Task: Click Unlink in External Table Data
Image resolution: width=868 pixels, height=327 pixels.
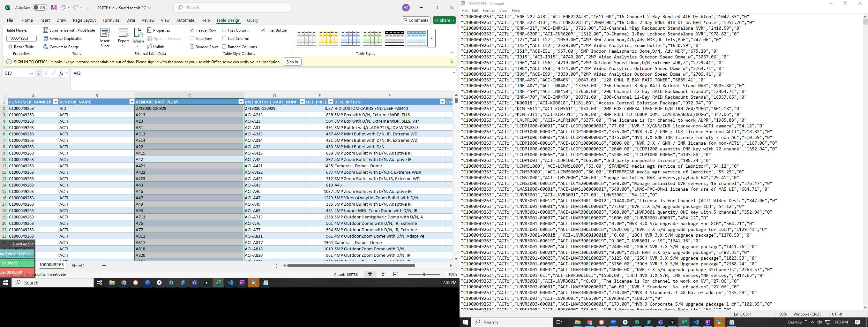Action: coord(155,47)
